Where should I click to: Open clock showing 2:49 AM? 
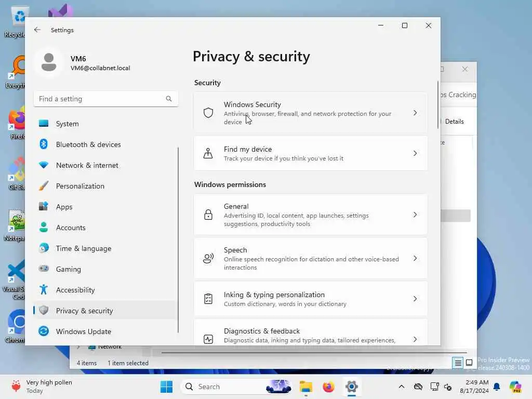coord(474,387)
